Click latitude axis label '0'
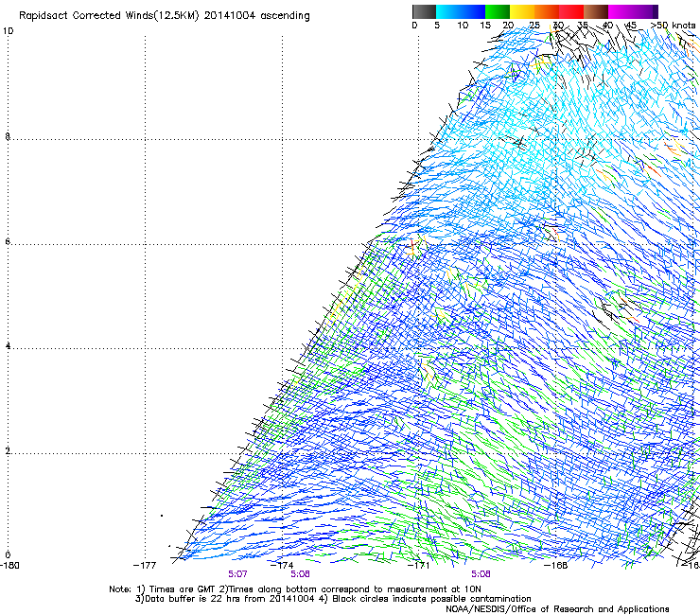The width and height of the screenshot is (700, 615). pos(8,555)
